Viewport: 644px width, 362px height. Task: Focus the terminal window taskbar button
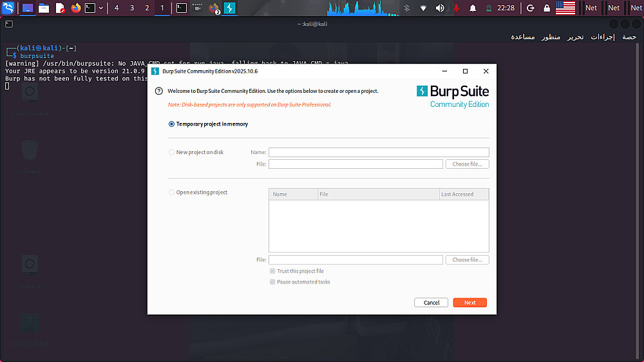click(x=181, y=8)
